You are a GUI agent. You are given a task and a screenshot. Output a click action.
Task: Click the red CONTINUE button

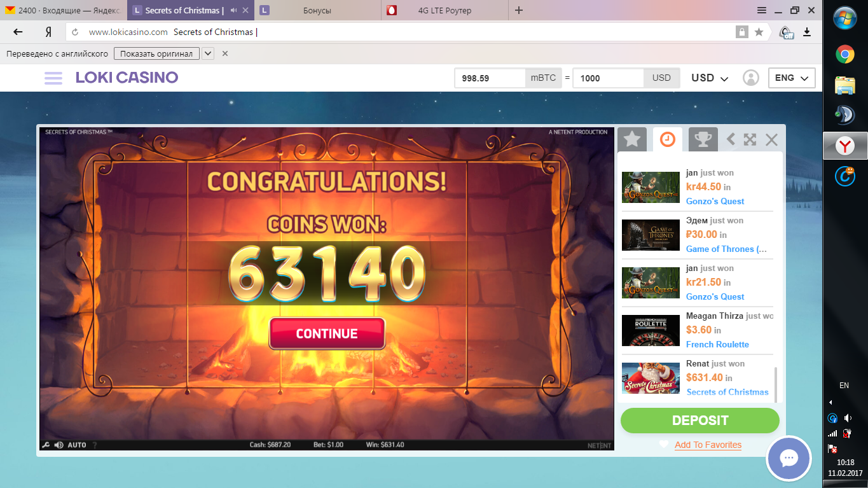pyautogui.click(x=327, y=333)
